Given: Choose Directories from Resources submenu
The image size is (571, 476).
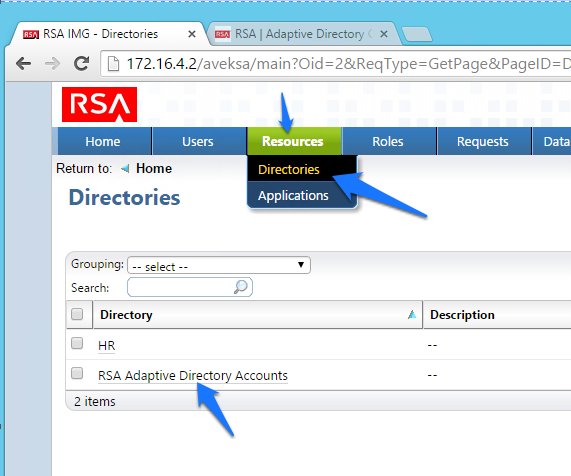Looking at the screenshot, I should (x=302, y=169).
